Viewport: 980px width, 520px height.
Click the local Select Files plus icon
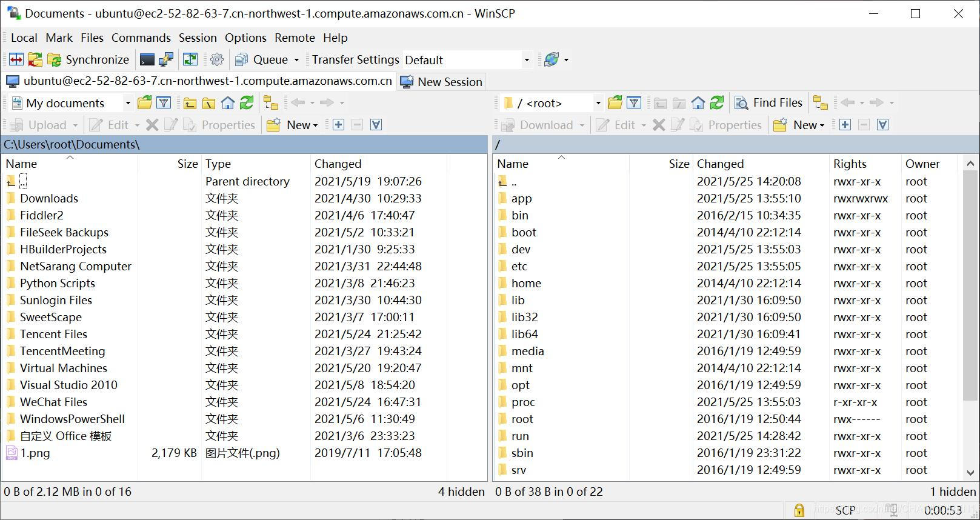coord(338,125)
